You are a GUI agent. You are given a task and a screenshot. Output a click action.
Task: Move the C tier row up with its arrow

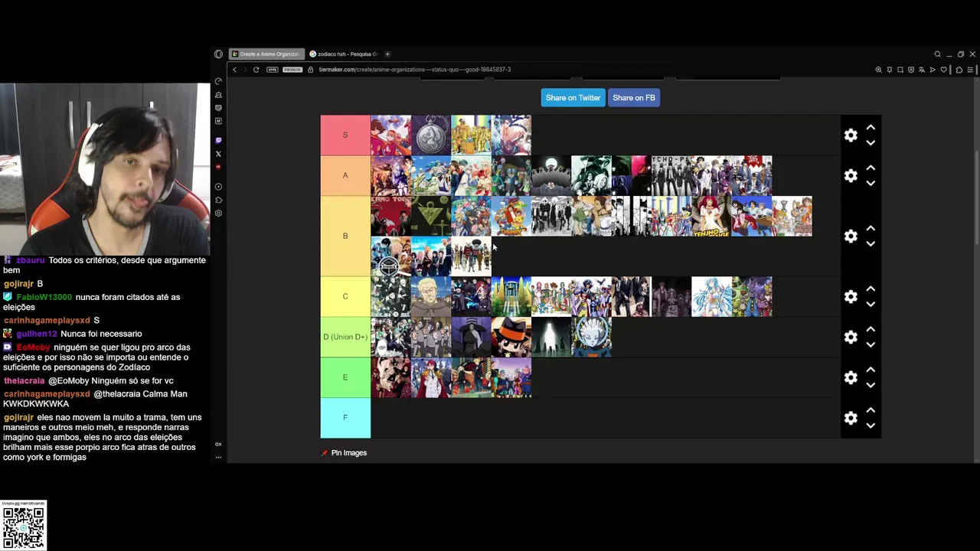871,289
